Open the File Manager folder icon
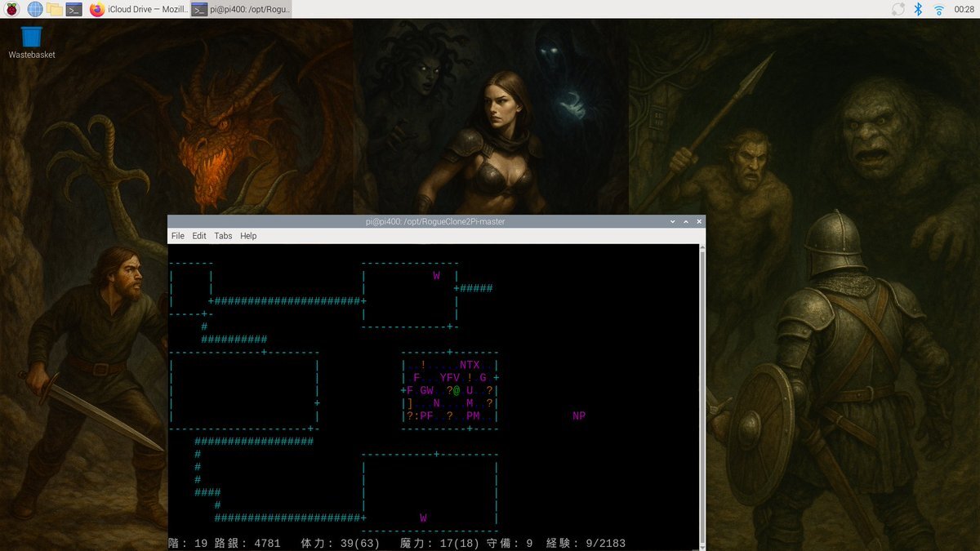 pos(55,9)
